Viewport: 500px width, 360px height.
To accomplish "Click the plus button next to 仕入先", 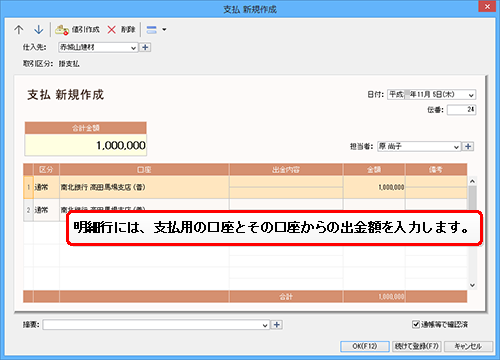I will tap(145, 47).
